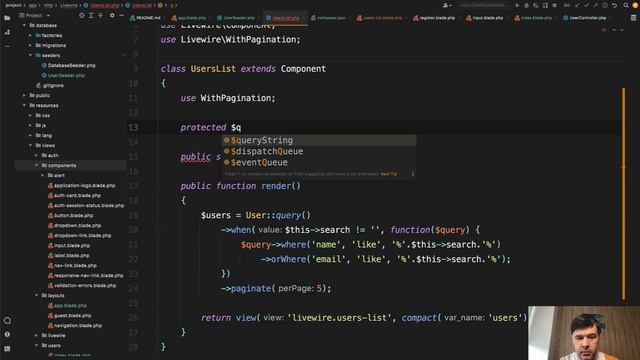The width and height of the screenshot is (640, 360).
Task: Switch to README.md tab
Action: (145, 18)
